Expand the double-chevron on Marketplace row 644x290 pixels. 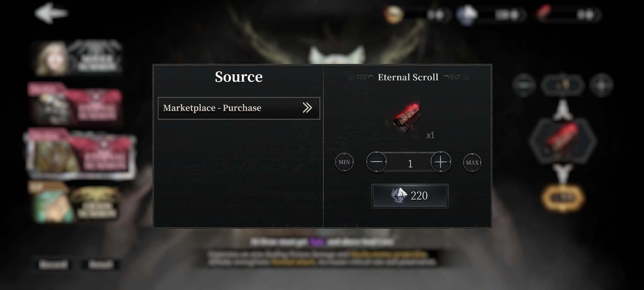(x=307, y=108)
